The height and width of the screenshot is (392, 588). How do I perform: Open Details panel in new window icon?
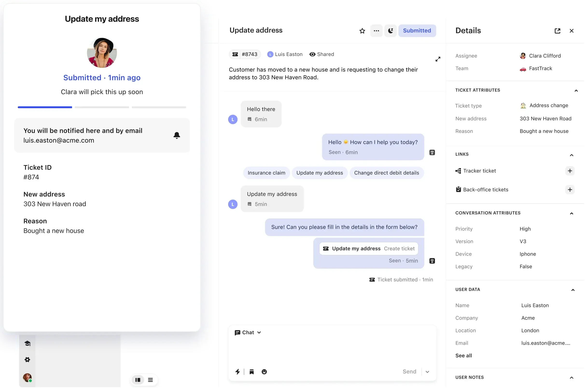[557, 31]
